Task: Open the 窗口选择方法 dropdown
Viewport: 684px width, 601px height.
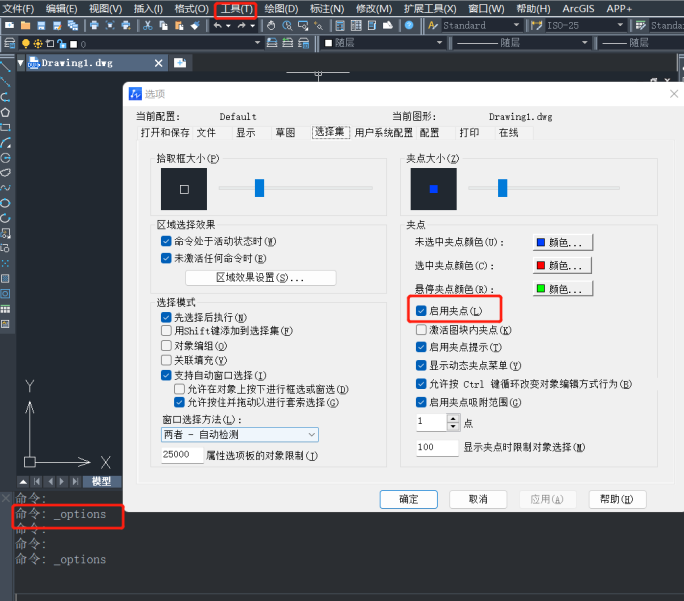Action: [240, 434]
